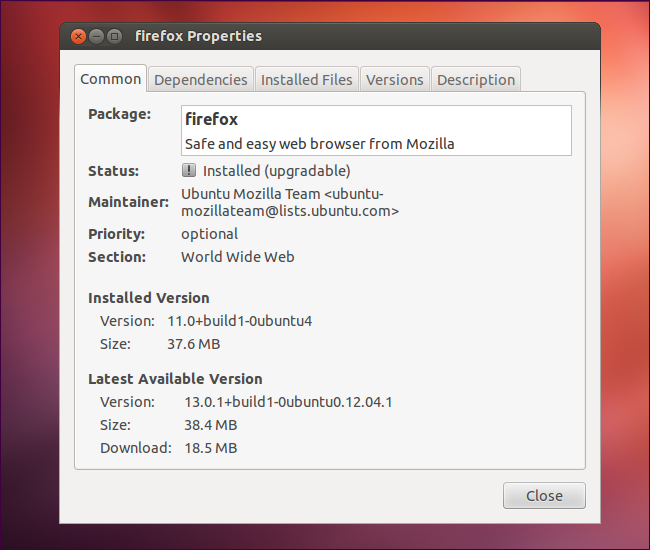Click the 'firefox Properties' window title
Screen dimensions: 650x550
199,36
